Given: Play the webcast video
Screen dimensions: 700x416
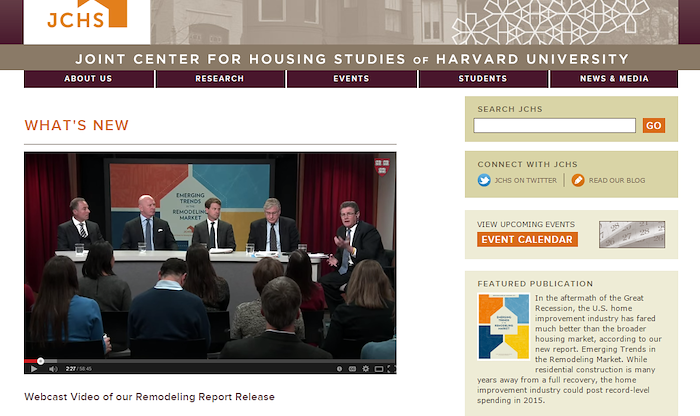Looking at the screenshot, I should pyautogui.click(x=33, y=369).
